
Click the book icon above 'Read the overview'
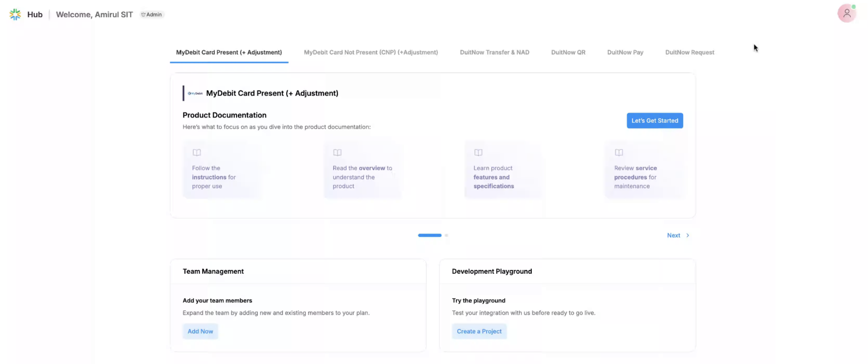[x=337, y=152]
